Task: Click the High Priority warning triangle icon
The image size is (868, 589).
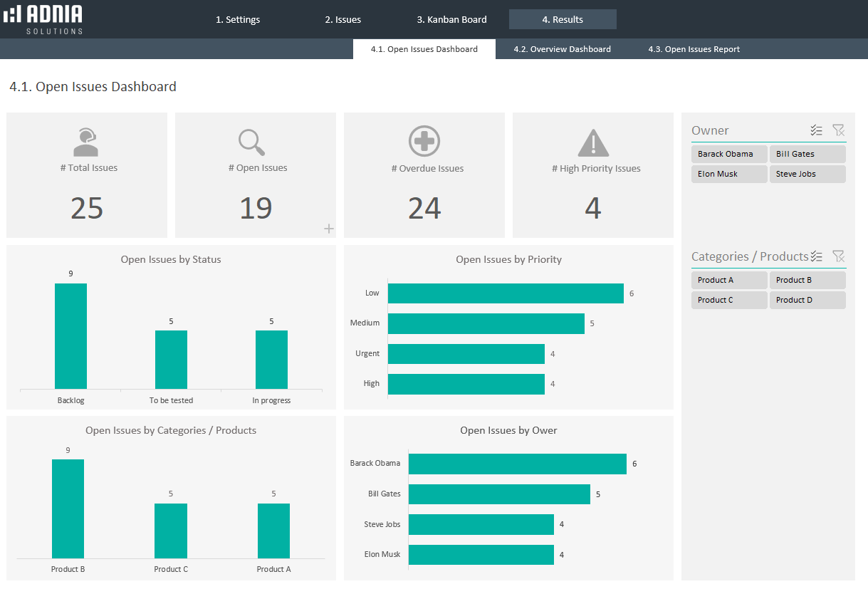Action: click(x=592, y=142)
